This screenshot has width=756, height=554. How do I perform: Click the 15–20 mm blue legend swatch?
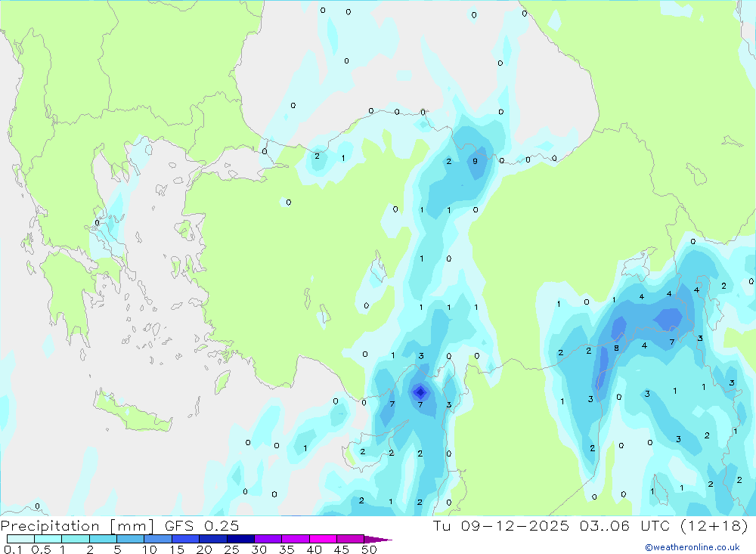pyautogui.click(x=186, y=539)
